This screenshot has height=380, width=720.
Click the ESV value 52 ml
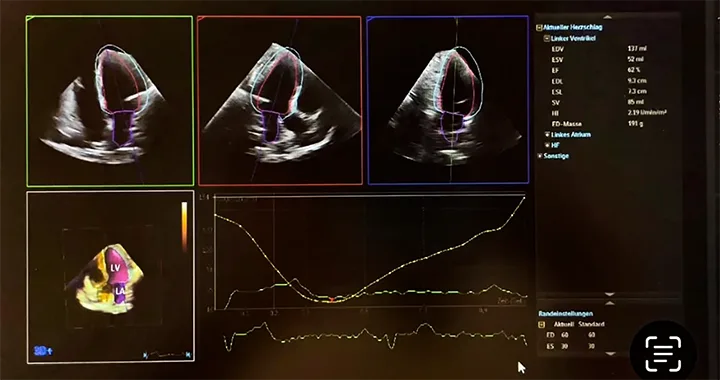(x=636, y=59)
